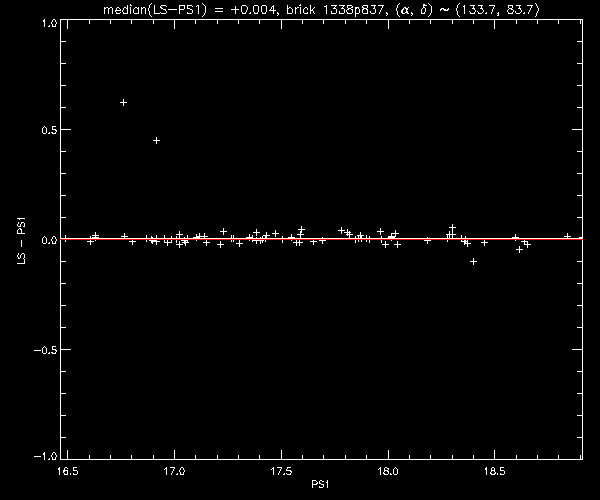This screenshot has width=600, height=500.
Task: Click the x-axis tick label 18.5
Action: [x=495, y=471]
